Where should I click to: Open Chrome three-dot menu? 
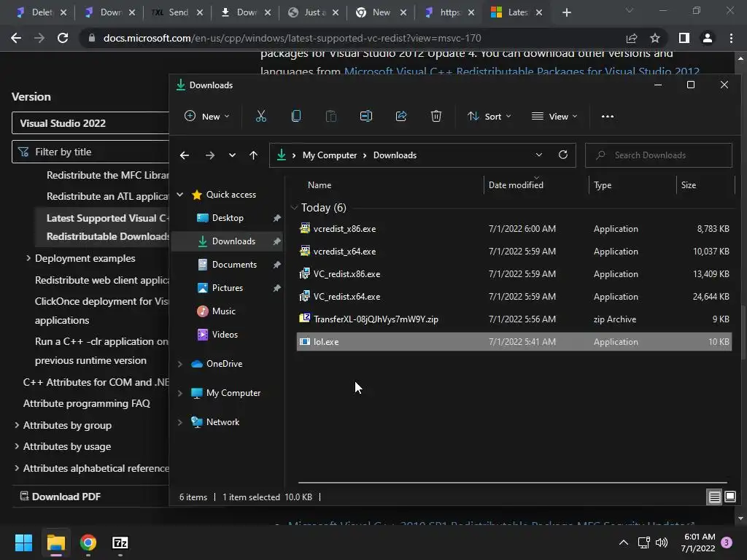tap(731, 38)
